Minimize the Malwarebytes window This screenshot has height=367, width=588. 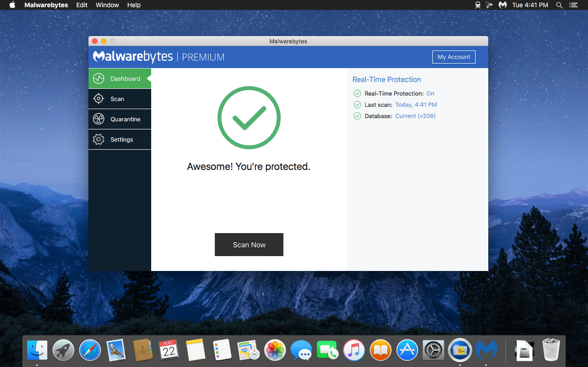104,41
